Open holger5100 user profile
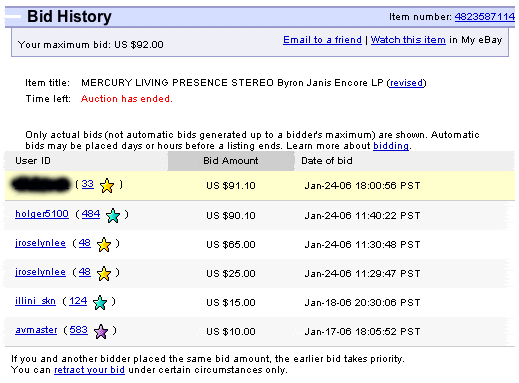The height and width of the screenshot is (383, 519). pyautogui.click(x=42, y=214)
